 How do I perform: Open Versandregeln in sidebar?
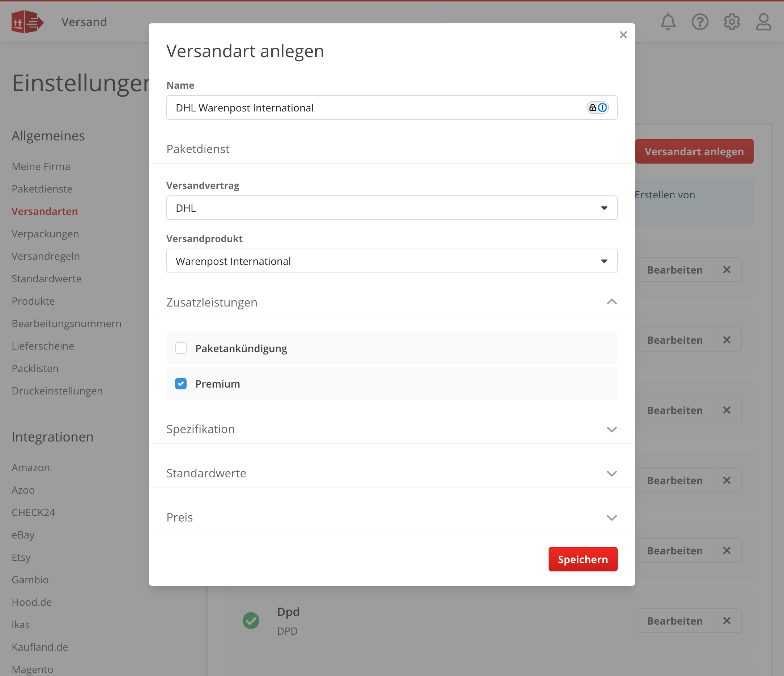[46, 256]
